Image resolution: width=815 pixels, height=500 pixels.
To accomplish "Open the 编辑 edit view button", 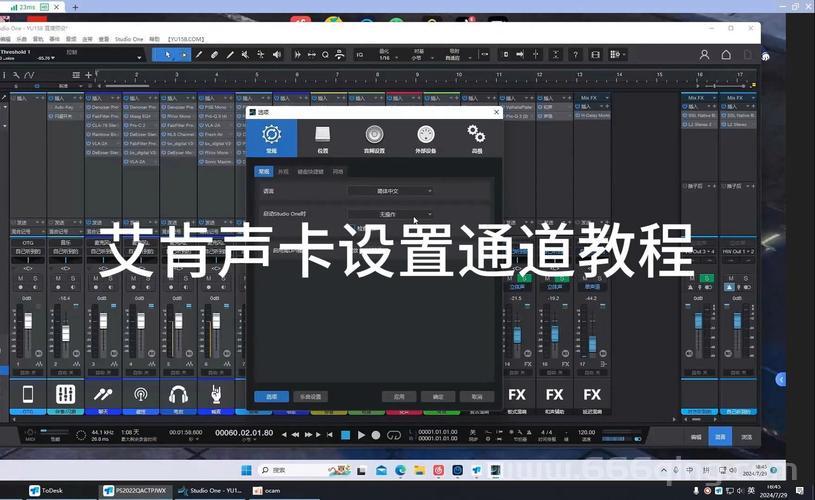I will pos(696,437).
